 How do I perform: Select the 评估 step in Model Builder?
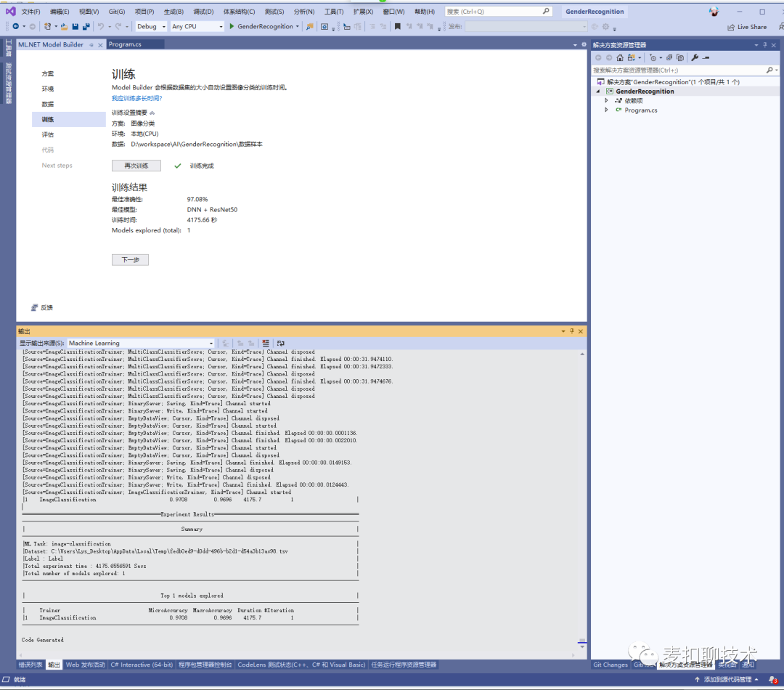48,134
